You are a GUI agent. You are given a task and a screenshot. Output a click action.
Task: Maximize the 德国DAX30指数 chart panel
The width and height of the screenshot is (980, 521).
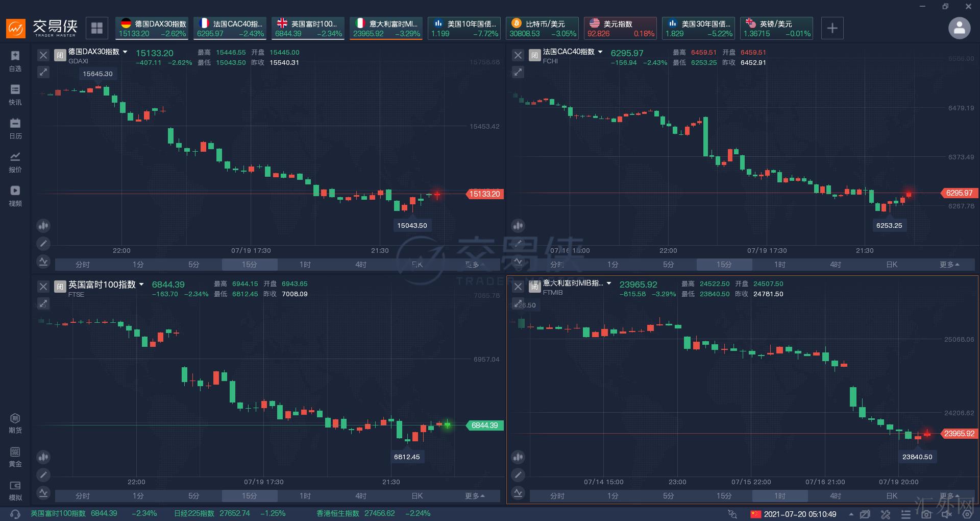click(43, 72)
